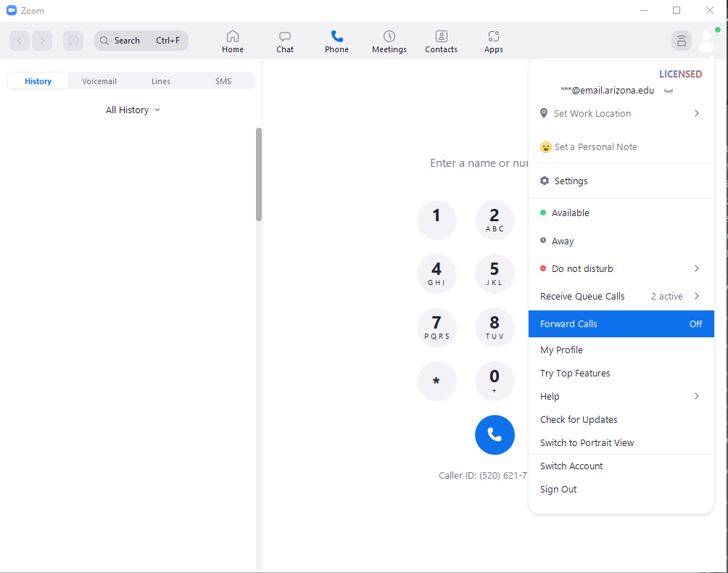Viewport: 728px width, 573px height.
Task: Set status to Away
Action: click(621, 241)
